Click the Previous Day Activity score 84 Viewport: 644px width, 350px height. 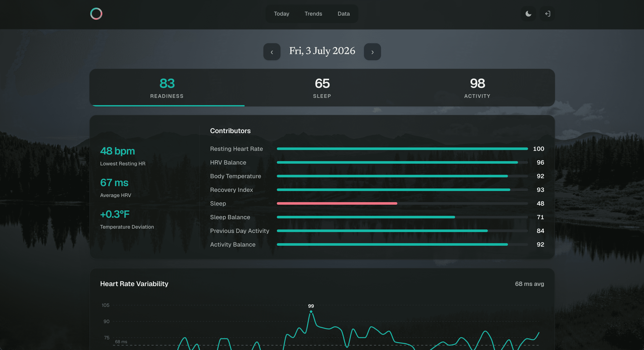[540, 231]
